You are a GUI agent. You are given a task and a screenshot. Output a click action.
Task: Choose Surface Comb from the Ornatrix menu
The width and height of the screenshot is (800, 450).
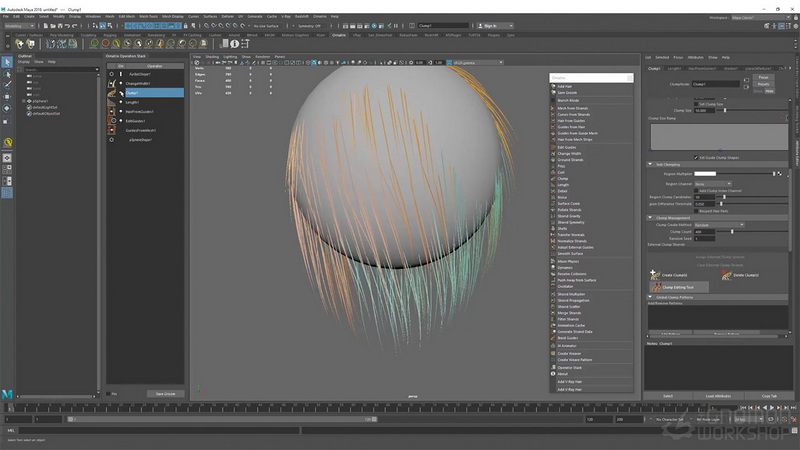coord(568,204)
